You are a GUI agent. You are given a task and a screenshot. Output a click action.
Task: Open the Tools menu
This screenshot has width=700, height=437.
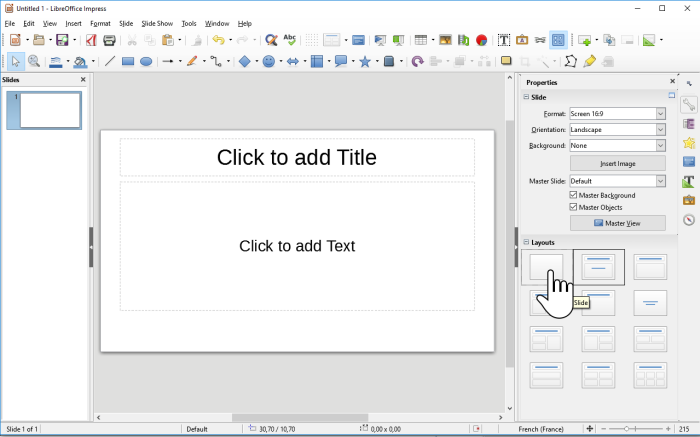[x=189, y=23]
